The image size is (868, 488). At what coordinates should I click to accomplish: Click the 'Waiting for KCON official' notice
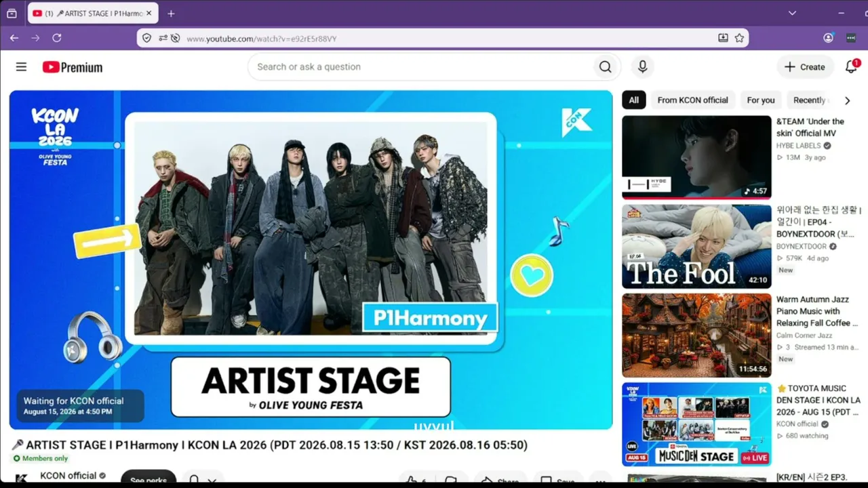[x=80, y=406]
